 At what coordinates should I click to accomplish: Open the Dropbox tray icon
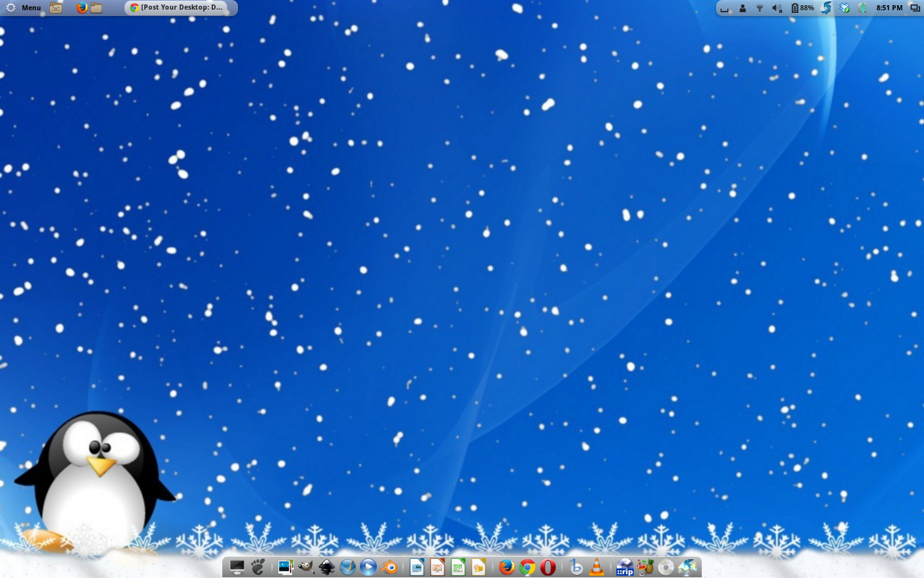click(845, 8)
